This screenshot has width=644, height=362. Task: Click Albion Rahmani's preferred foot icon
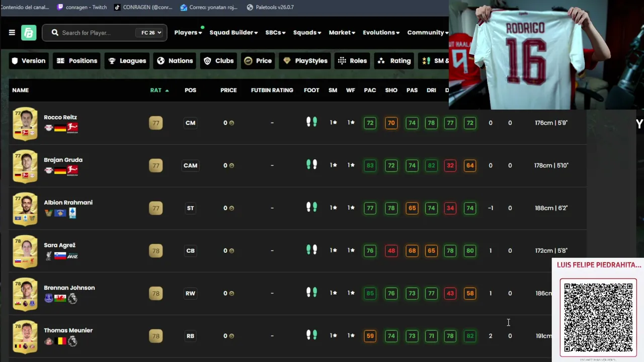coord(311,207)
